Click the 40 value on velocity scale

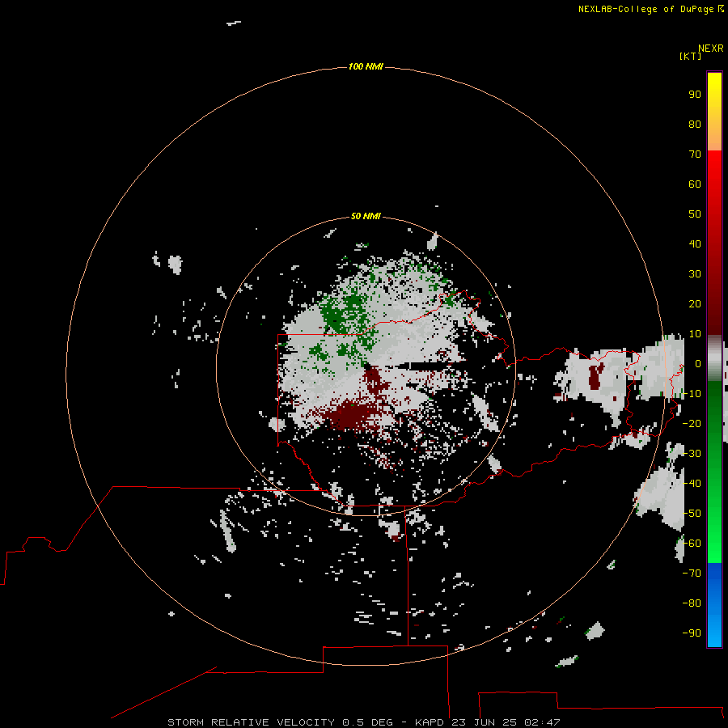695,243
